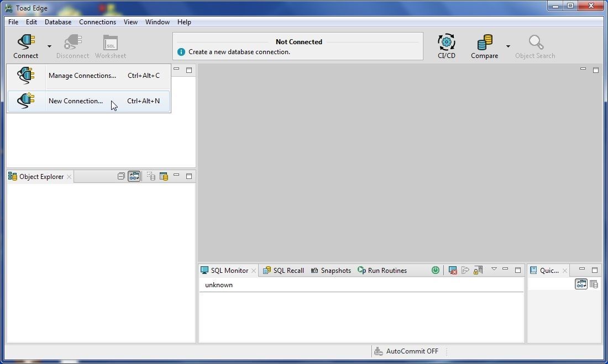Toggle Link with Editor in Object Explorer

[134, 176]
